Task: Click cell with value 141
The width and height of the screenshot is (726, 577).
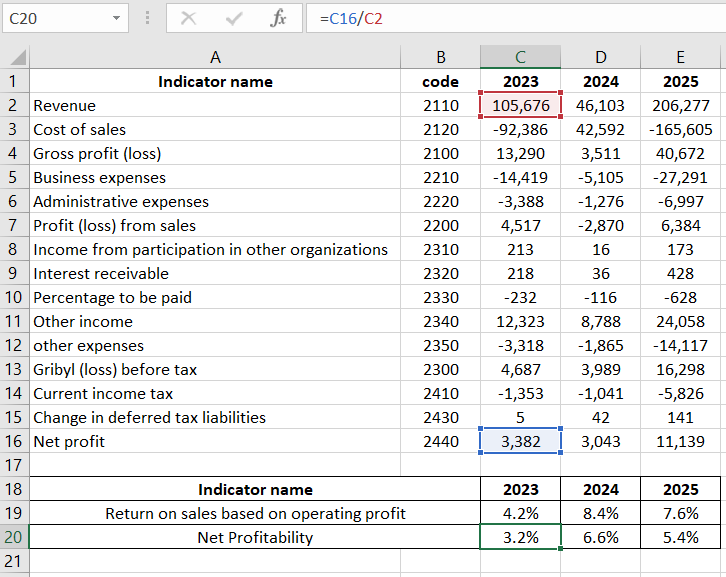Action: point(680,417)
